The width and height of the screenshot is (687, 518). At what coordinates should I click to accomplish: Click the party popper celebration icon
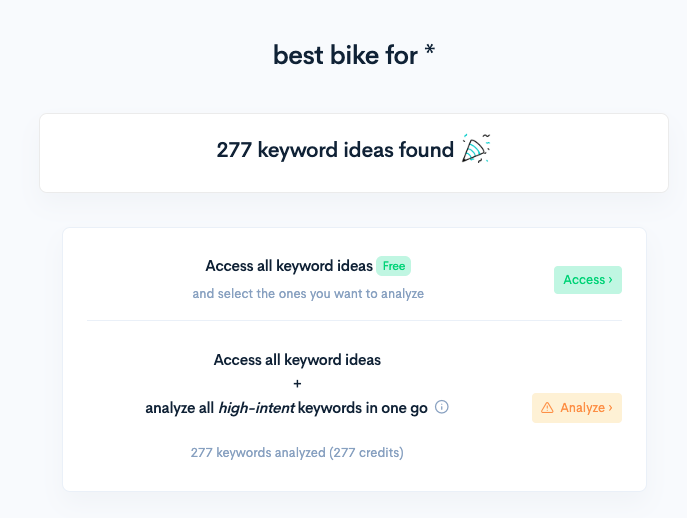tap(476, 149)
